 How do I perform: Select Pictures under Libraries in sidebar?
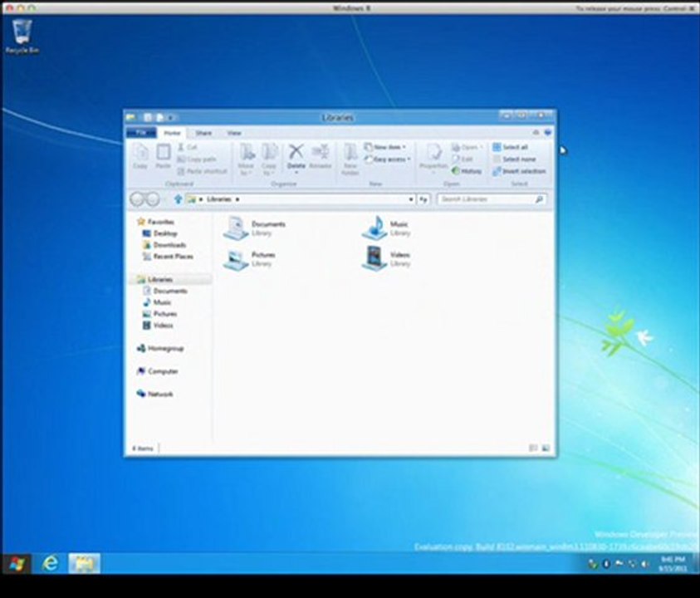[x=159, y=313]
